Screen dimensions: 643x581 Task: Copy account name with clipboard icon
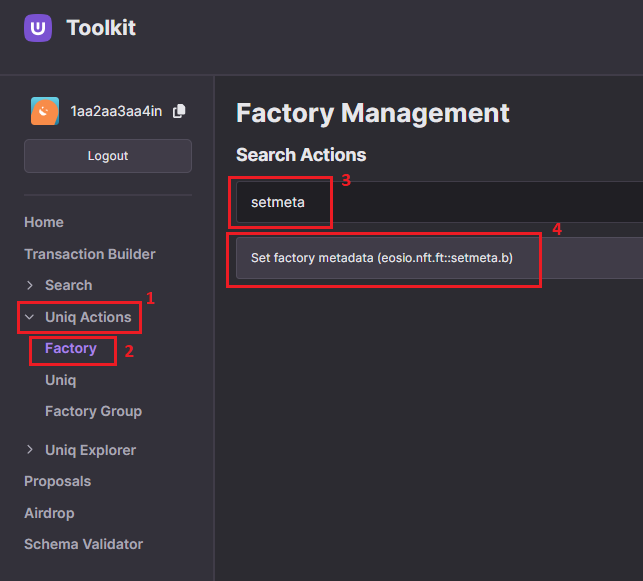click(x=179, y=111)
